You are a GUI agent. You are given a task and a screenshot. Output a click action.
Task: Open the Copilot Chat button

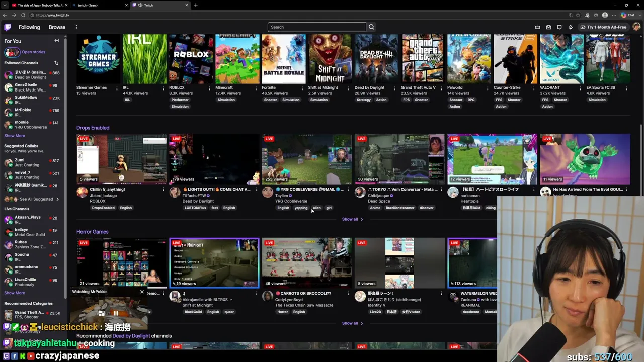[628, 15]
